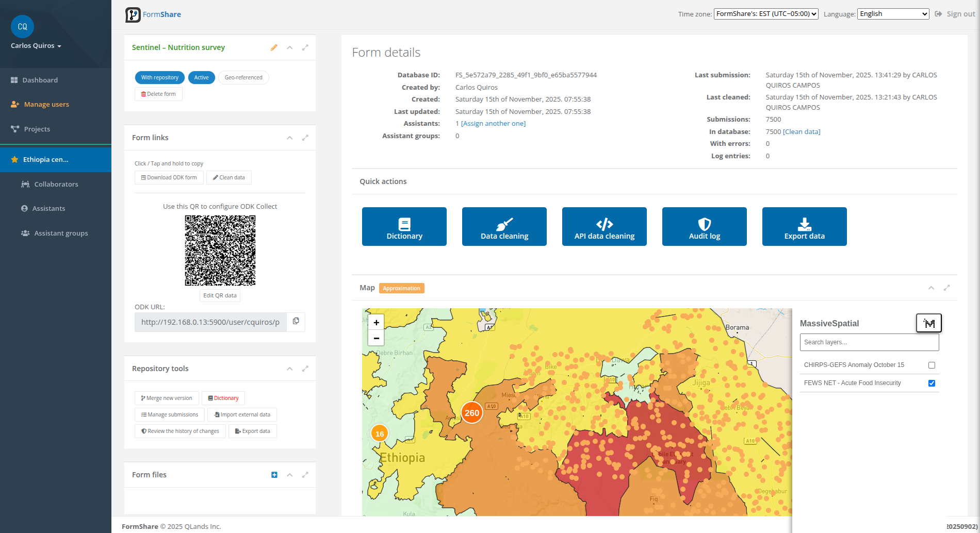Click the ODK URL text field
Screen dimensions: 980x533
point(210,322)
